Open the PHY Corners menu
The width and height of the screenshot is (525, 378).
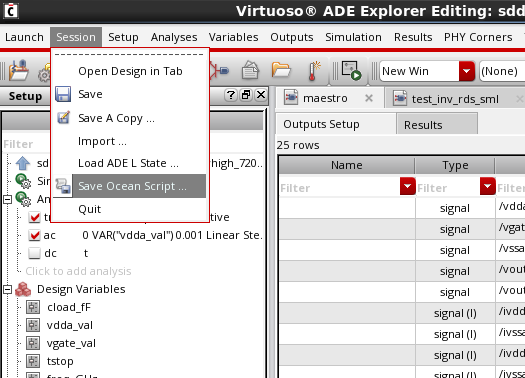point(478,37)
